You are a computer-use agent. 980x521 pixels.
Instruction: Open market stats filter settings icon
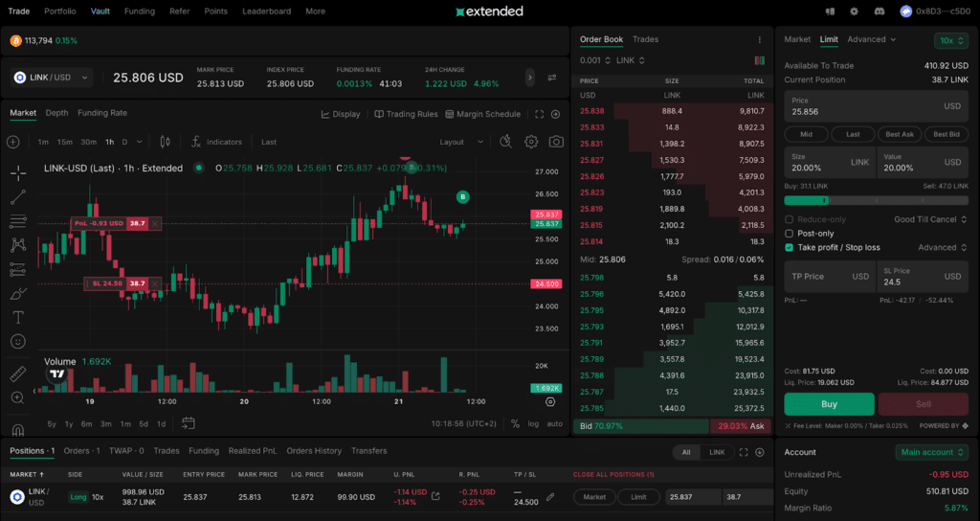click(x=552, y=78)
